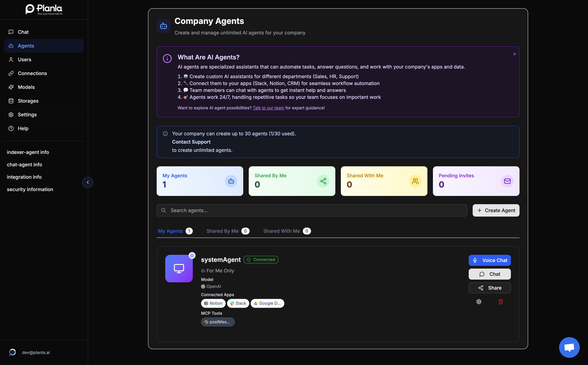Click the systemAgent monitor avatar

[179, 268]
